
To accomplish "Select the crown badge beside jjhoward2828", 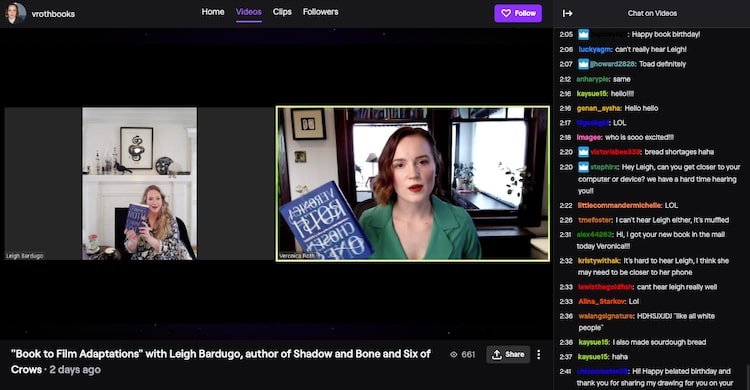I will pyautogui.click(x=583, y=64).
